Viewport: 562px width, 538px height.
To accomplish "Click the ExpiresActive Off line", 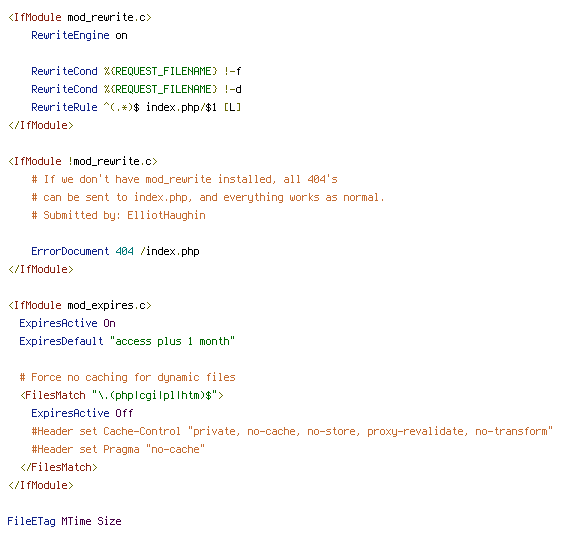I will pyautogui.click(x=82, y=413).
